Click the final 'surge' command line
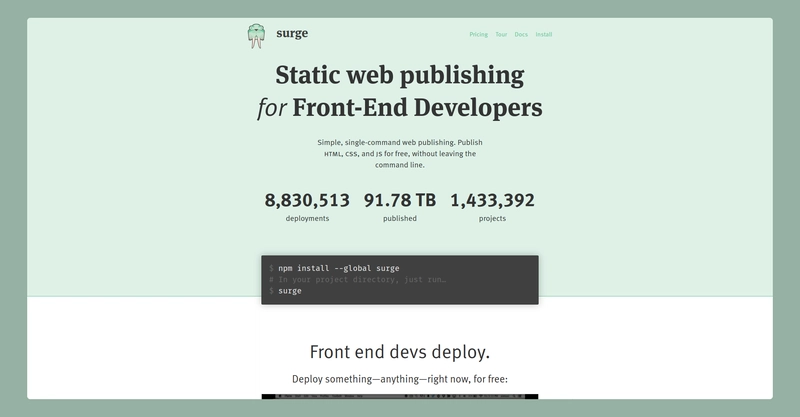 pos(285,291)
